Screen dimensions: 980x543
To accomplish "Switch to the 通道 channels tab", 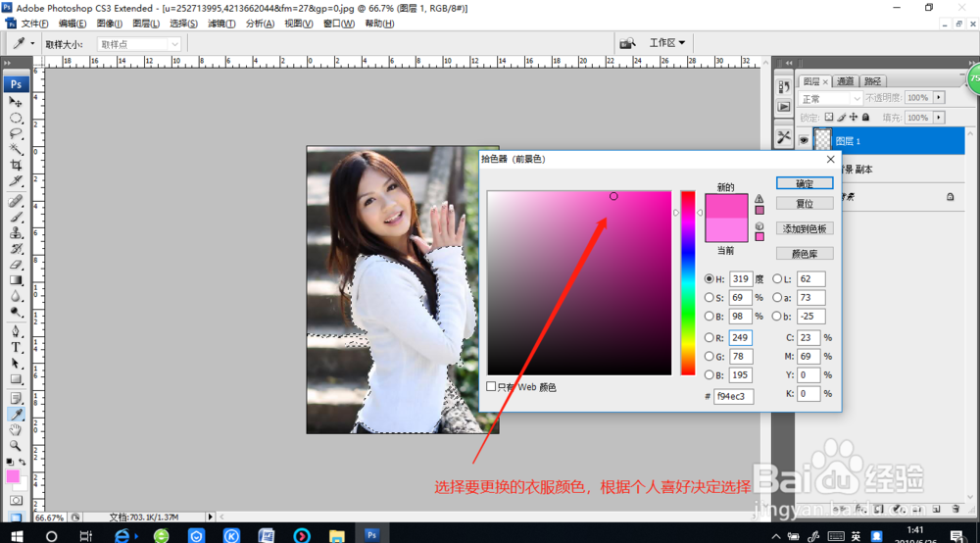I will click(845, 81).
